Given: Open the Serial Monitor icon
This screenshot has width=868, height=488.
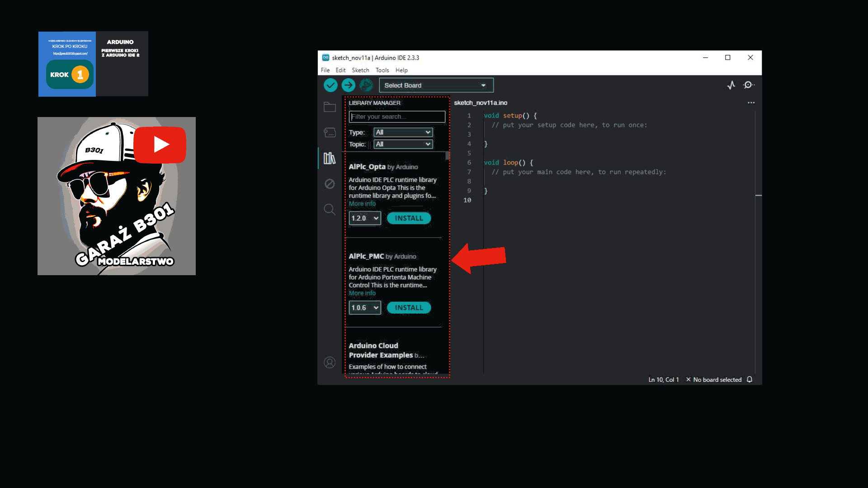Looking at the screenshot, I should pos(749,85).
